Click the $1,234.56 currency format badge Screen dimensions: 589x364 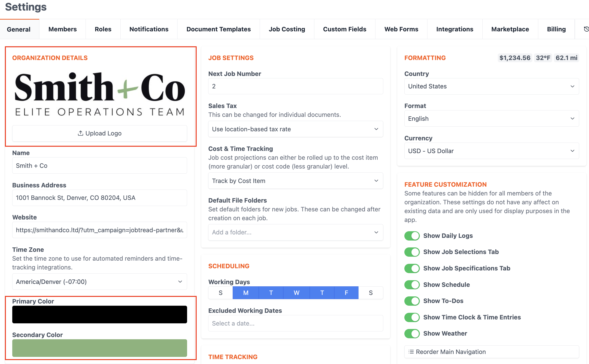tap(515, 58)
